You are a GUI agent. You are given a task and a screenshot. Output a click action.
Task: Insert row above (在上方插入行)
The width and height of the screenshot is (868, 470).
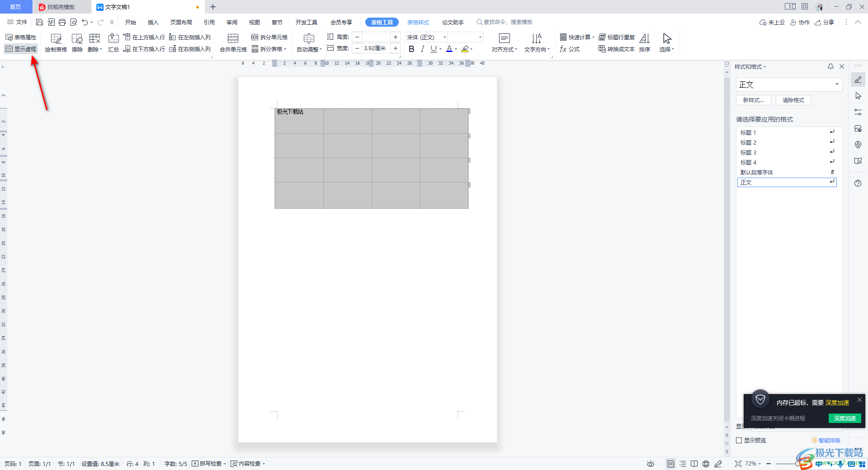tap(145, 37)
